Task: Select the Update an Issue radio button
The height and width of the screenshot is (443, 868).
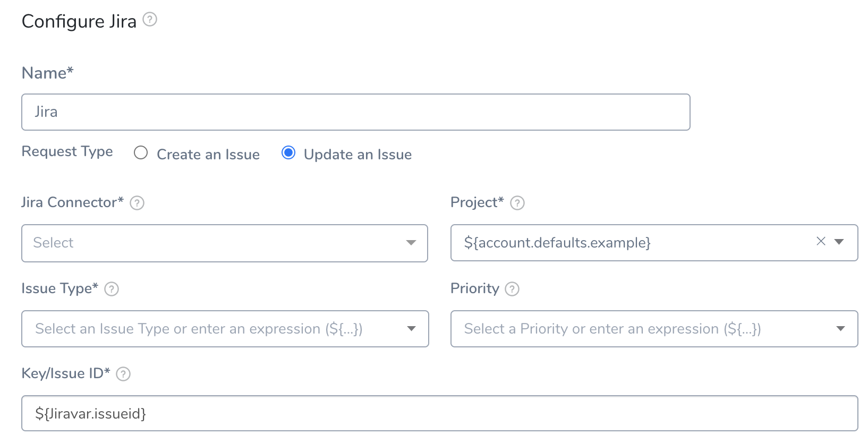Action: coord(288,153)
